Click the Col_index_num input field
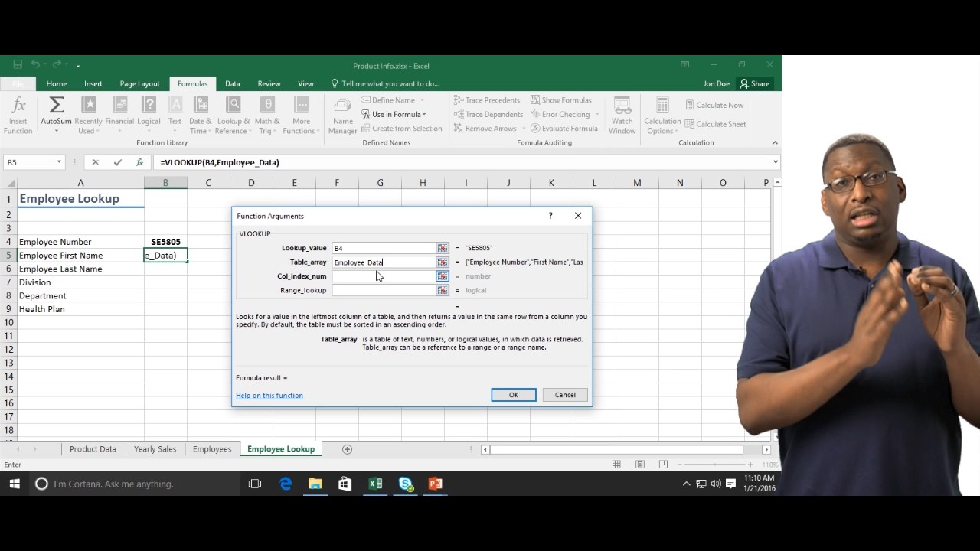 click(384, 276)
